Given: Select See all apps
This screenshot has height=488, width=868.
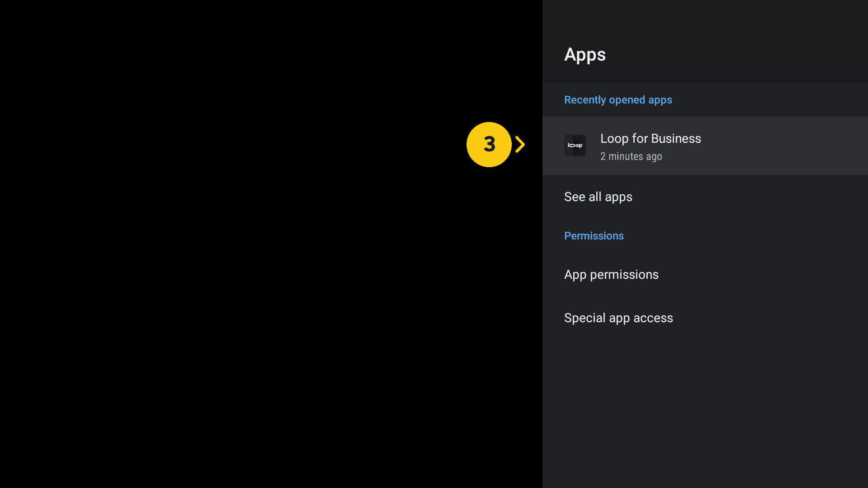Looking at the screenshot, I should 598,197.
